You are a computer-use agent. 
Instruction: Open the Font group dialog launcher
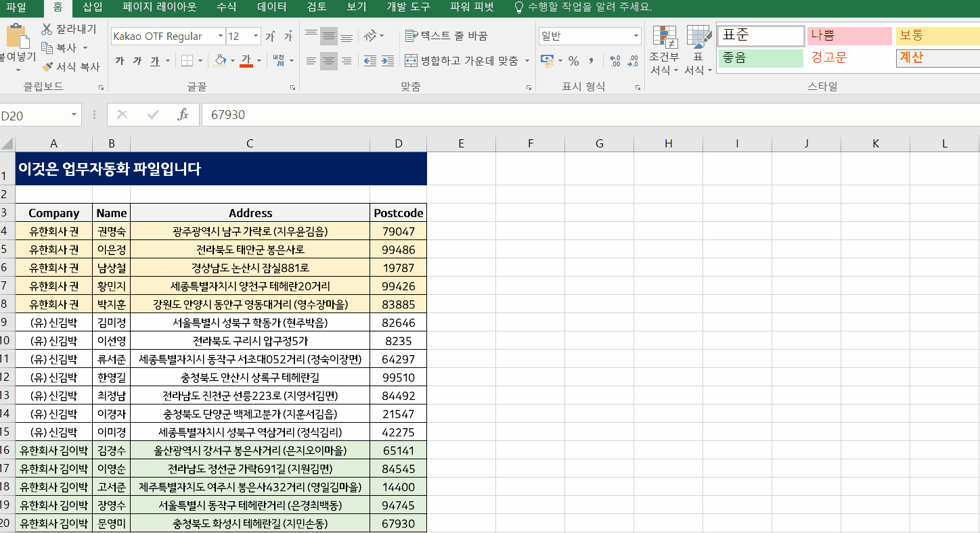pyautogui.click(x=293, y=87)
